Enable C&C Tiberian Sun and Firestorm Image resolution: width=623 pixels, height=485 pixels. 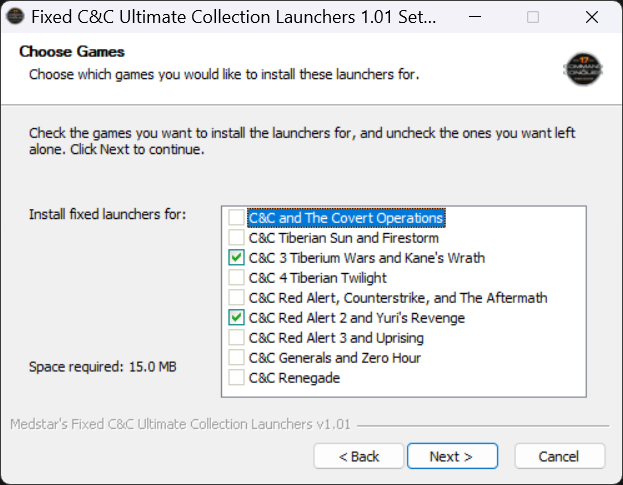236,238
